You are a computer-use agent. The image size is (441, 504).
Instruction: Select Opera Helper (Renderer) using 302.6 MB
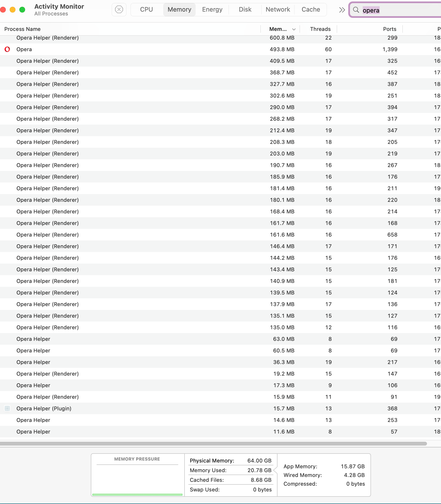[220, 96]
